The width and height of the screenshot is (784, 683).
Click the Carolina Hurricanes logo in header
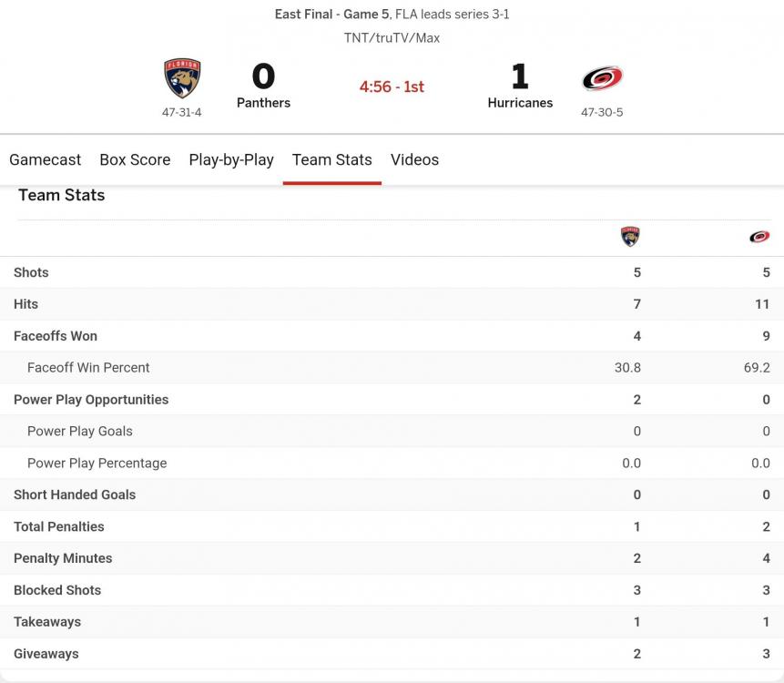pyautogui.click(x=602, y=79)
